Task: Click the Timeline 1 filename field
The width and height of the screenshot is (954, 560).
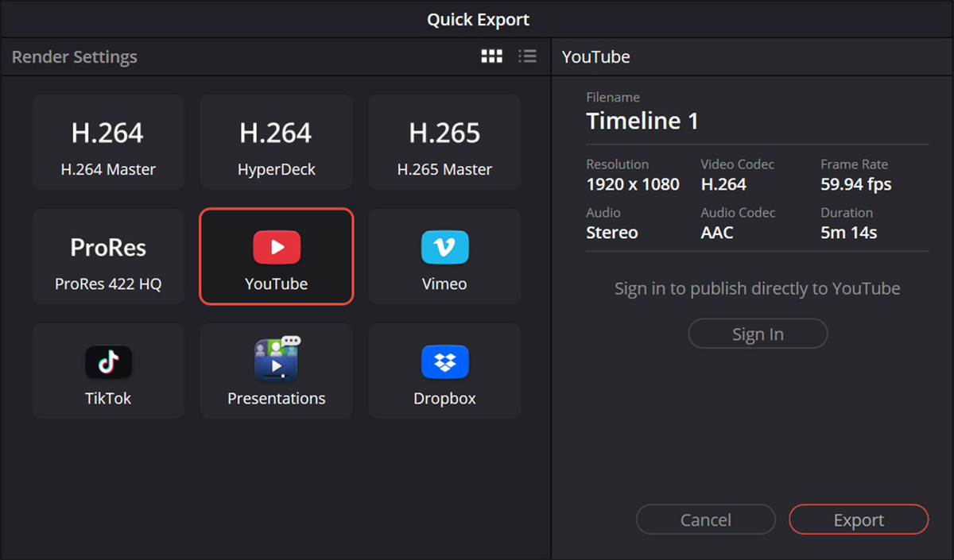Action: (642, 121)
